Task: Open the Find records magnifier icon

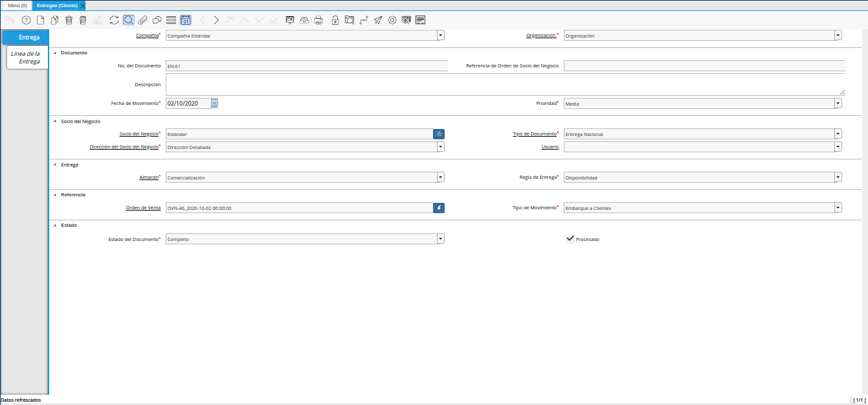Action: (x=129, y=20)
